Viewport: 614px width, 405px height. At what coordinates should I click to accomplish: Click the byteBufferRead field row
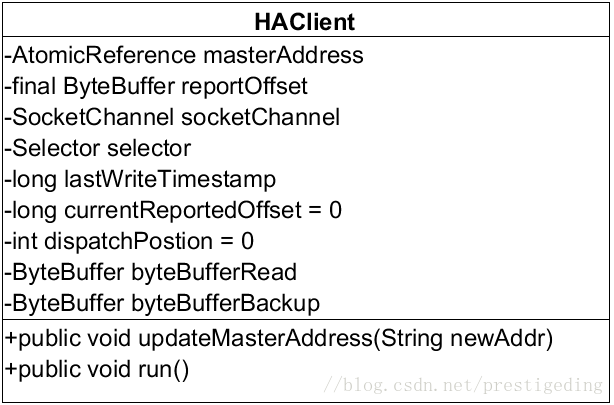click(151, 272)
